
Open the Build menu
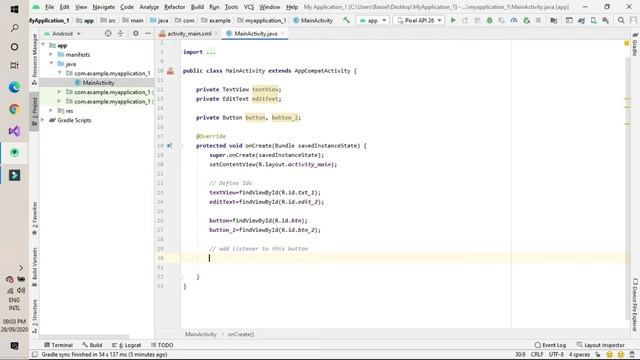(x=197, y=7)
